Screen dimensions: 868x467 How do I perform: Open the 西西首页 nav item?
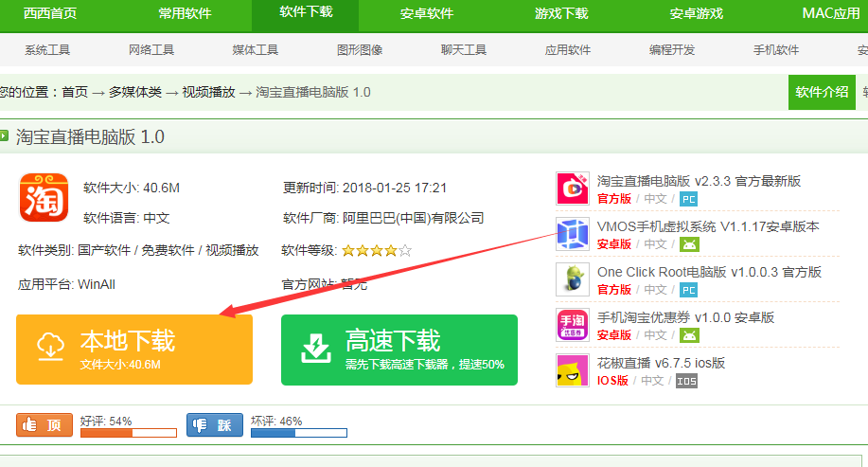click(50, 13)
